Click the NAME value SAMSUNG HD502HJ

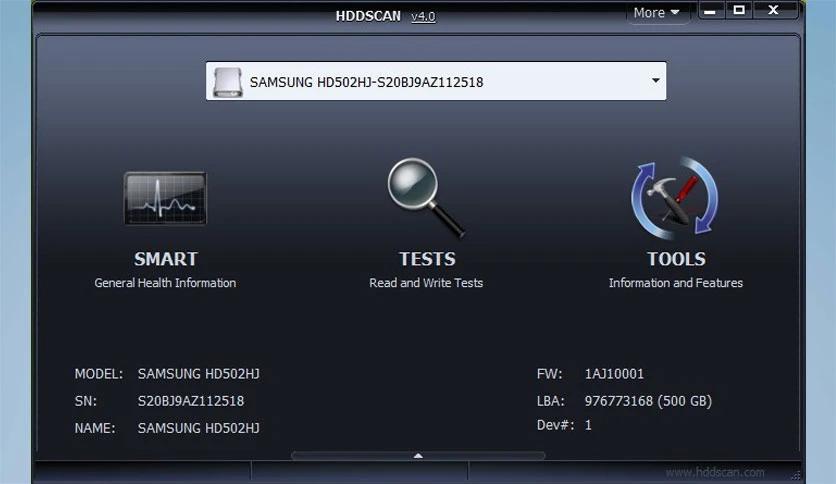(x=198, y=428)
